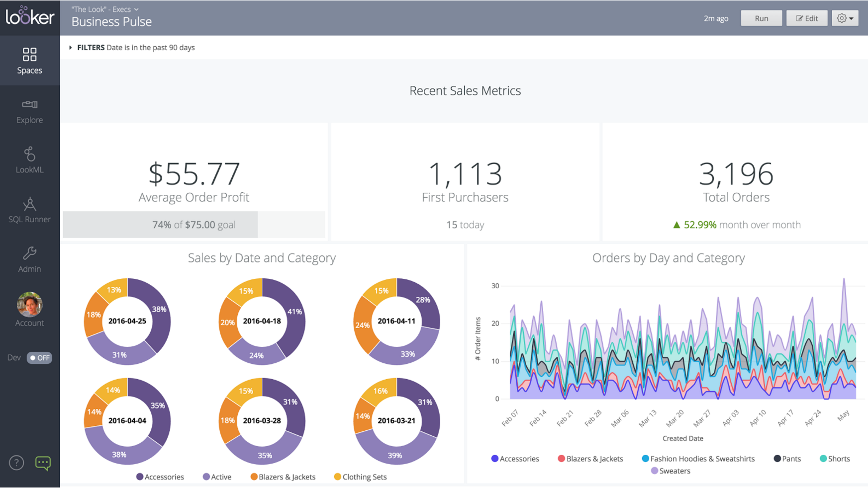Select the Explore icon in sidebar
Viewport: 868px width, 488px height.
(29, 111)
